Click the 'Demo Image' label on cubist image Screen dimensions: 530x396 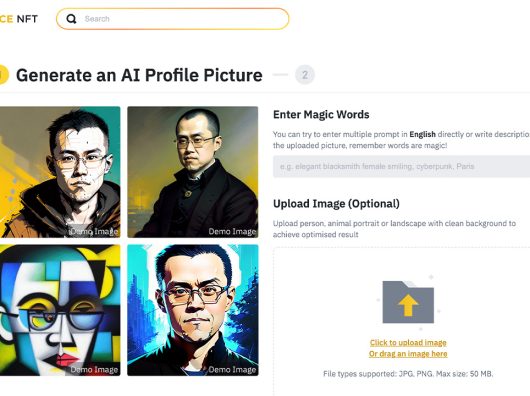[94, 370]
